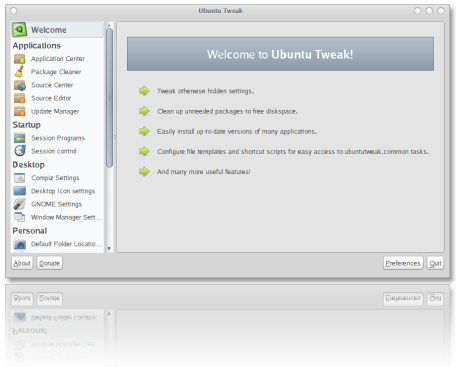The image size is (456, 367).
Task: Select Source Editor entry
Action: click(x=57, y=98)
